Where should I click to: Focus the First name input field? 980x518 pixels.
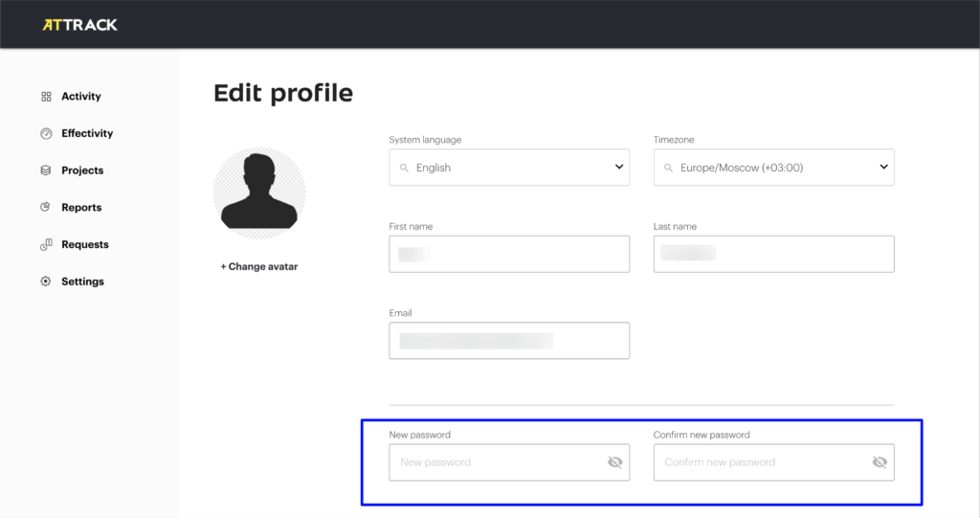tap(509, 254)
